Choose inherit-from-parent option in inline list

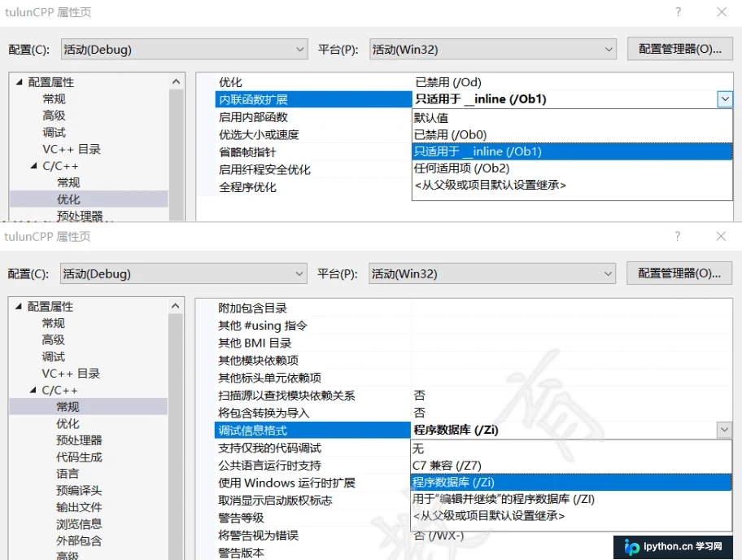[x=572, y=185]
